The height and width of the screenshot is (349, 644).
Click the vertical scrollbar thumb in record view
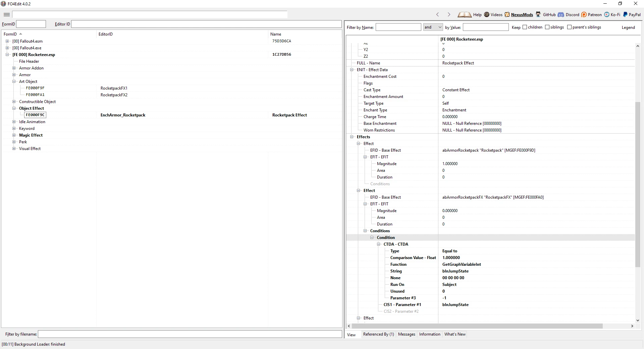pos(638,185)
